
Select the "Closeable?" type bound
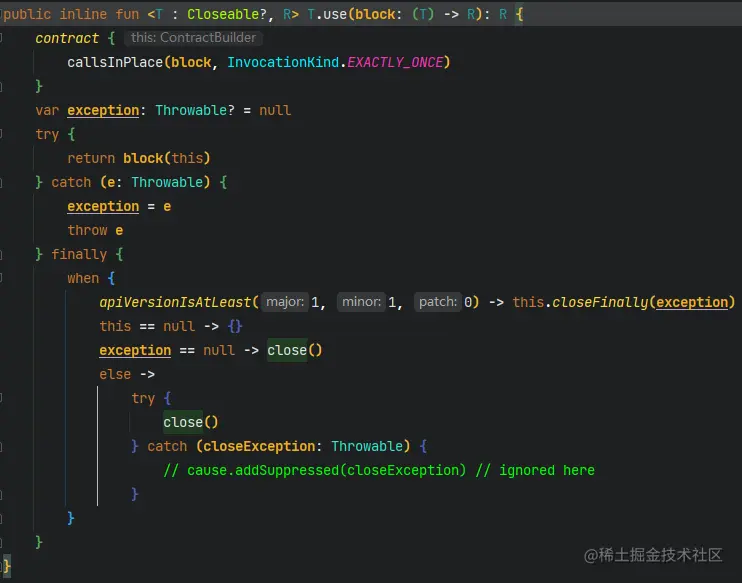pyautogui.click(x=227, y=14)
